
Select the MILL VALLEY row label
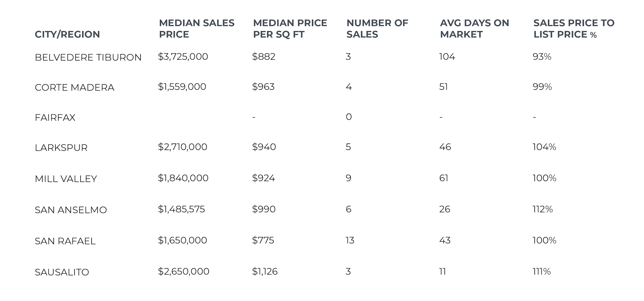(66, 179)
